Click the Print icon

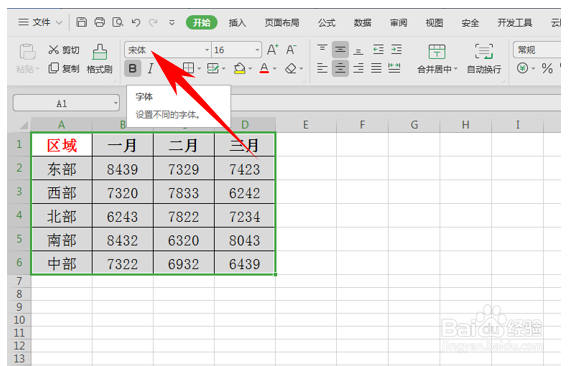click(99, 22)
